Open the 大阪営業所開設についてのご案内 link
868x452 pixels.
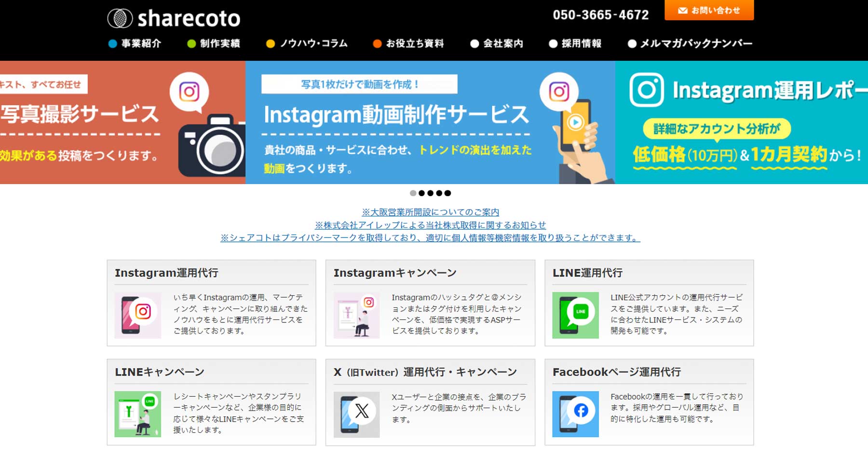(x=430, y=212)
